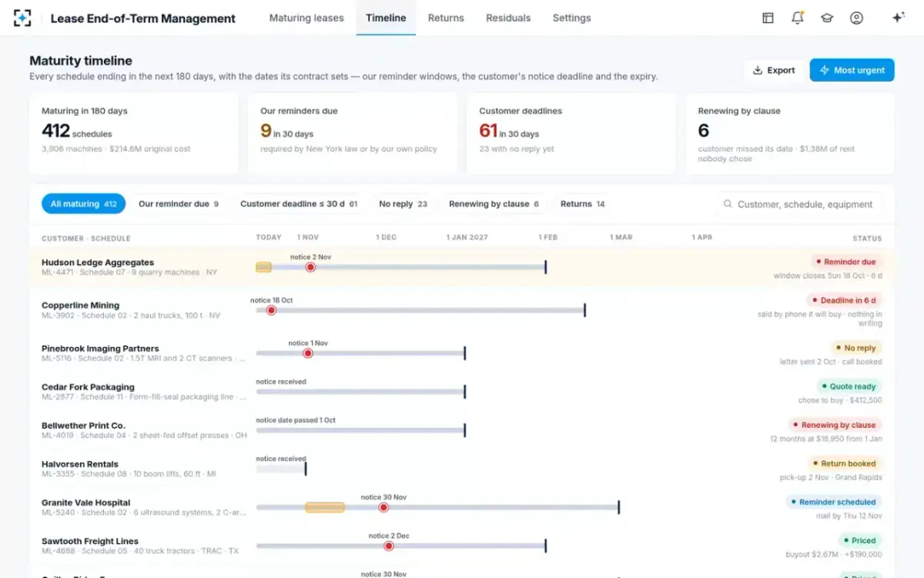Click the Reminder due status badge

coord(846,262)
